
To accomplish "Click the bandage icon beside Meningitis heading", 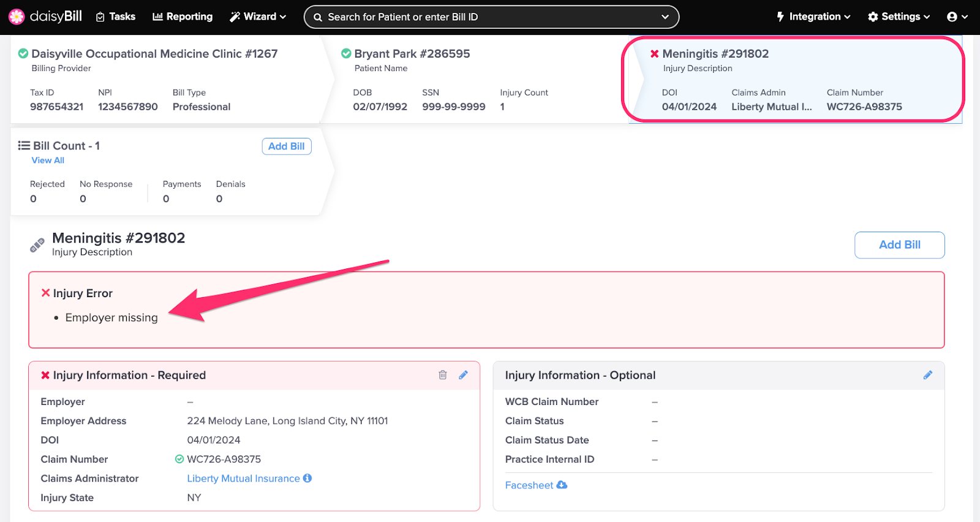I will click(37, 245).
